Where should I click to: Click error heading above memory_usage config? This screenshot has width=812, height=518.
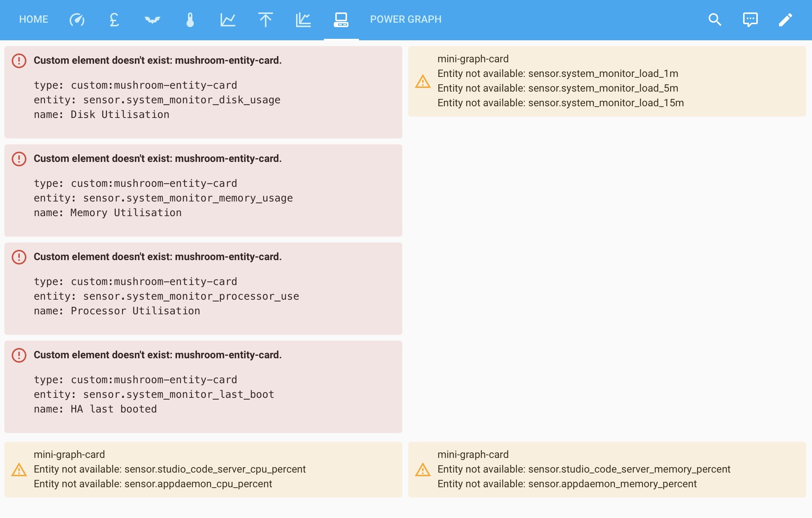point(158,159)
